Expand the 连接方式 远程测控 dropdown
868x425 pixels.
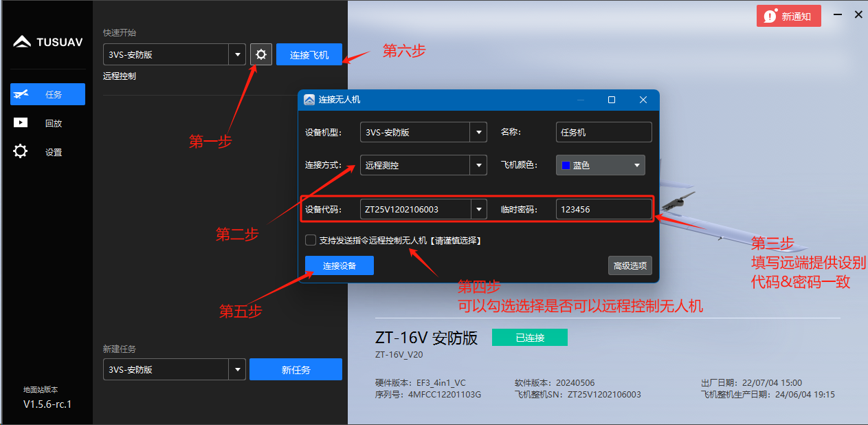(x=478, y=165)
